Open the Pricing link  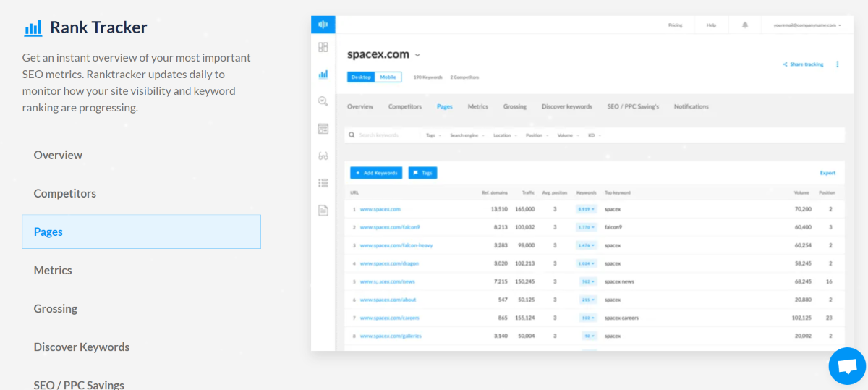coord(676,25)
